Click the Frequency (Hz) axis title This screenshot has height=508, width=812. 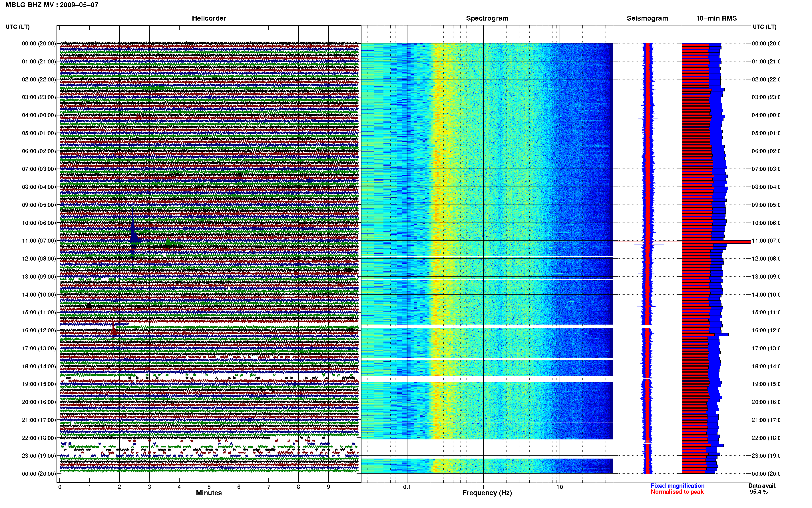487,493
